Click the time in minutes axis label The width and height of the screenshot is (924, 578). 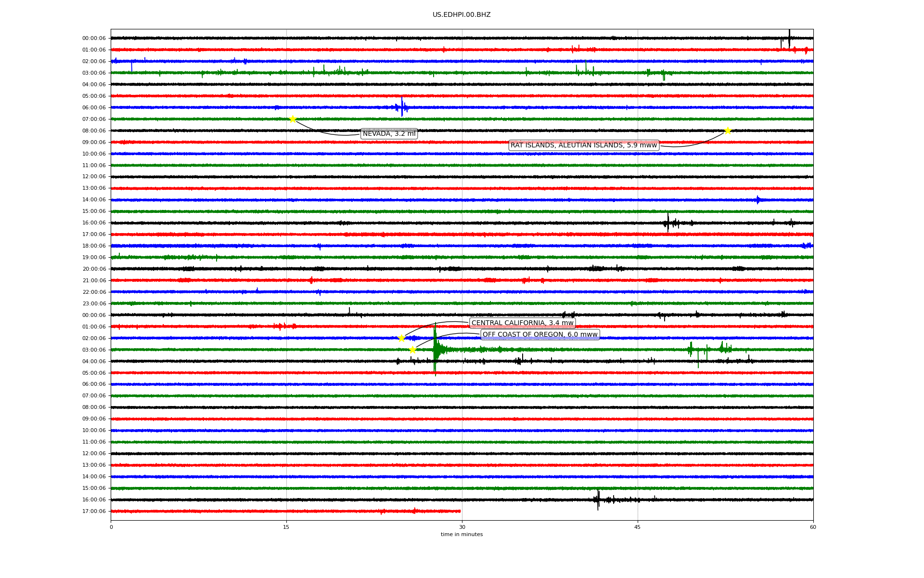click(461, 535)
